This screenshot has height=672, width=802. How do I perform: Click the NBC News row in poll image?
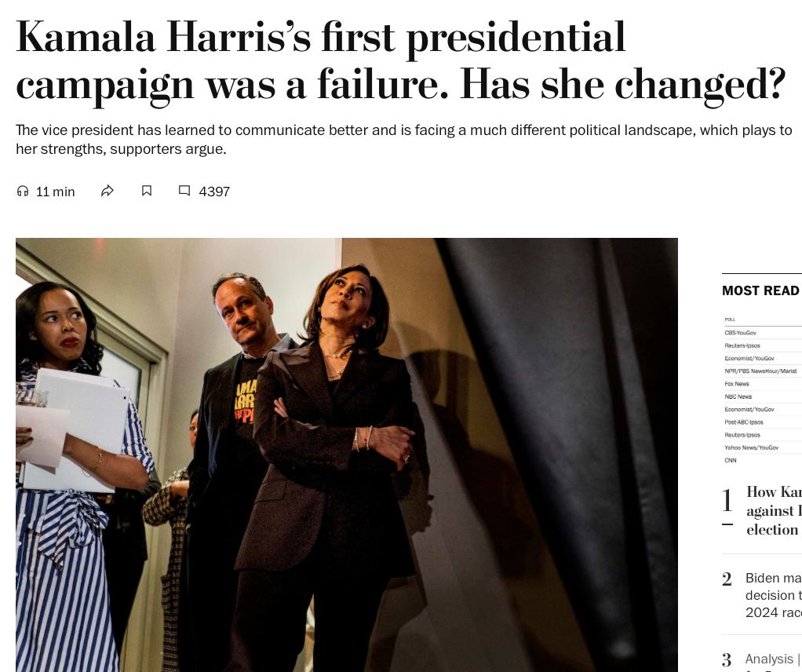[738, 396]
